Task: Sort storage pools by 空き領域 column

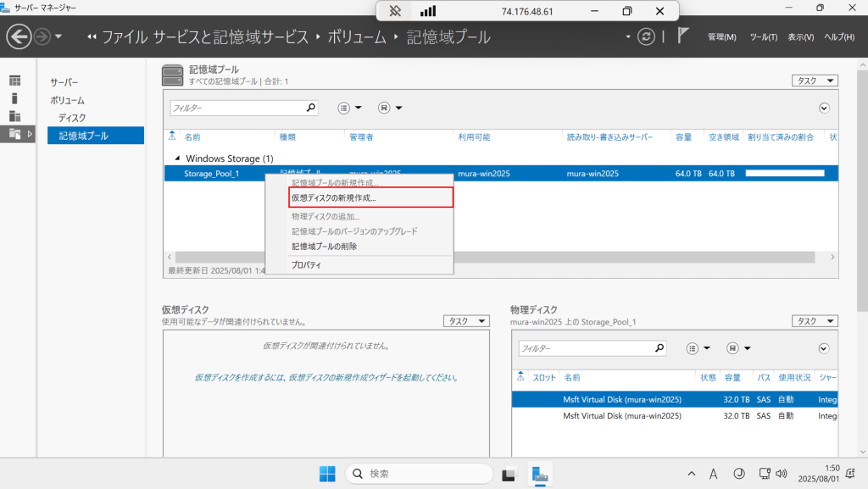Action: (x=724, y=137)
